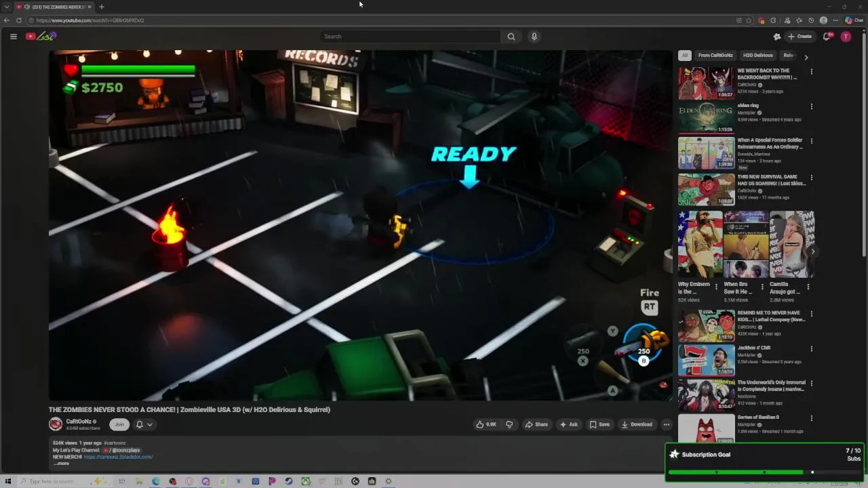Viewport: 868px width, 488px height.
Task: Click the #cartoonz hashtag
Action: 115,443
